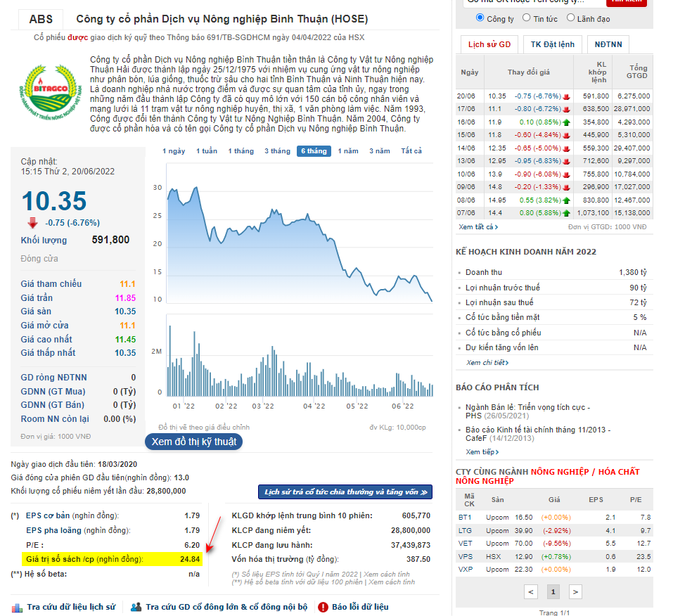The height and width of the screenshot is (616, 692).
Task: Click Xem tiếp link under analysis reports
Action: [x=482, y=452]
